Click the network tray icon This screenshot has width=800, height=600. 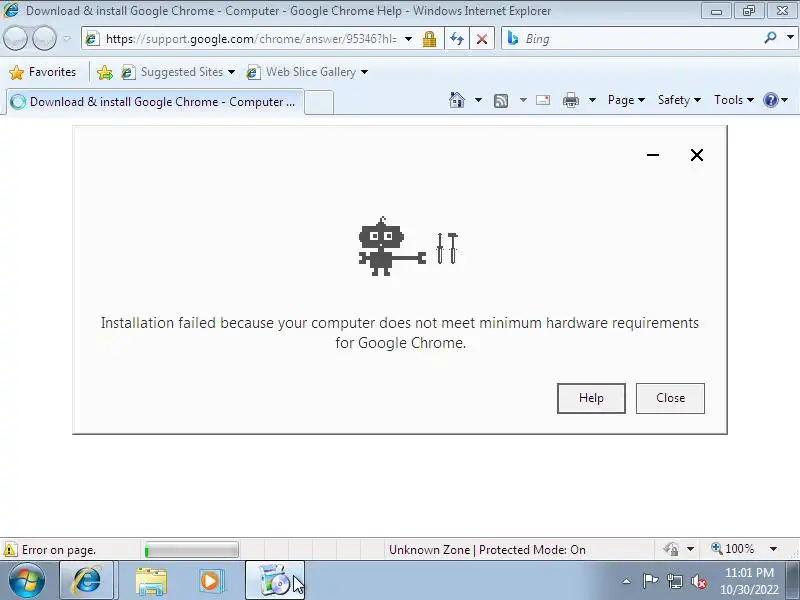point(674,581)
